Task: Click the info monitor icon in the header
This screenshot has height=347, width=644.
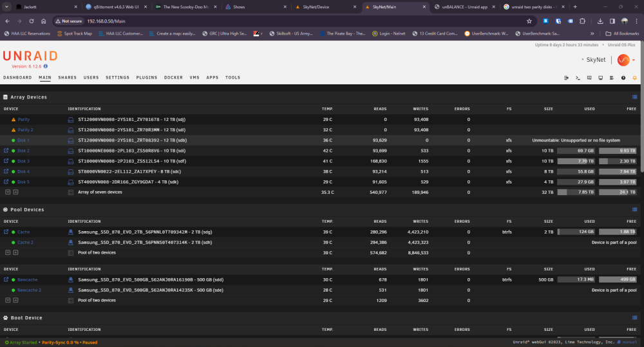Action: pyautogui.click(x=600, y=78)
